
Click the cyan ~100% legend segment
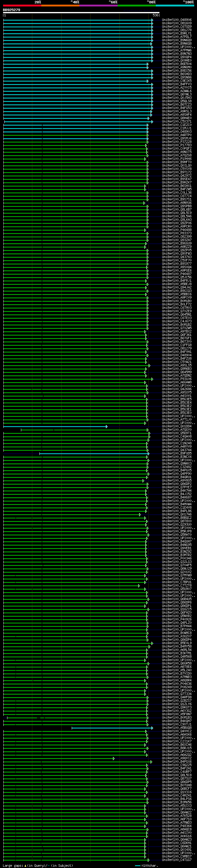click(x=175, y=6)
